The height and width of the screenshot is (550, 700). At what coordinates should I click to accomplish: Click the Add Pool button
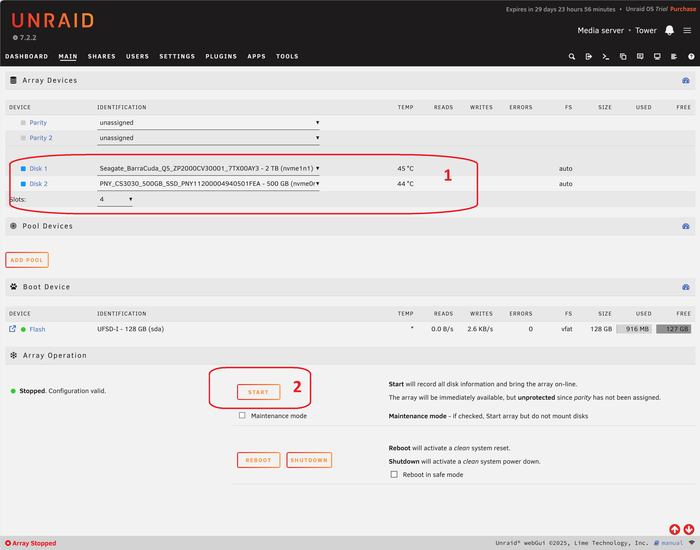point(27,260)
